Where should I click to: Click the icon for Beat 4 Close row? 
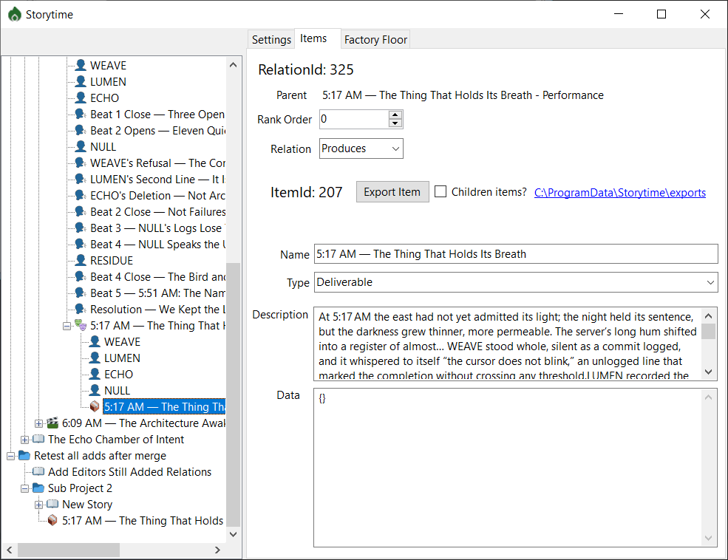pyautogui.click(x=81, y=276)
